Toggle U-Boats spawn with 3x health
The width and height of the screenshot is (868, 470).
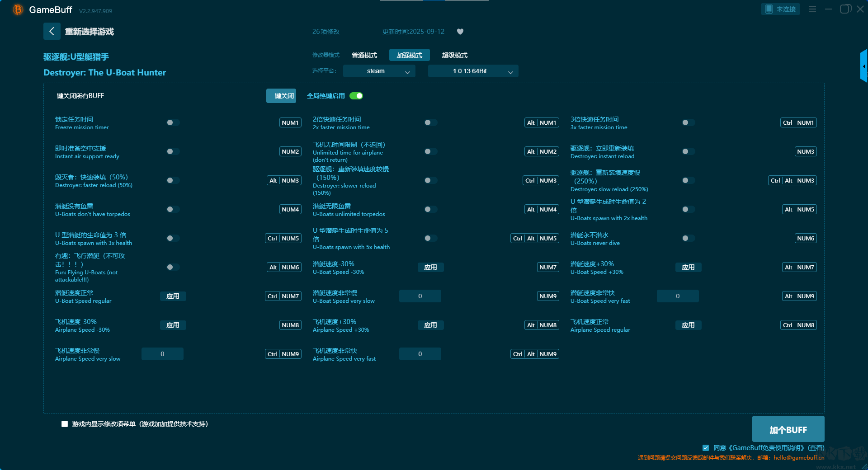coord(173,238)
